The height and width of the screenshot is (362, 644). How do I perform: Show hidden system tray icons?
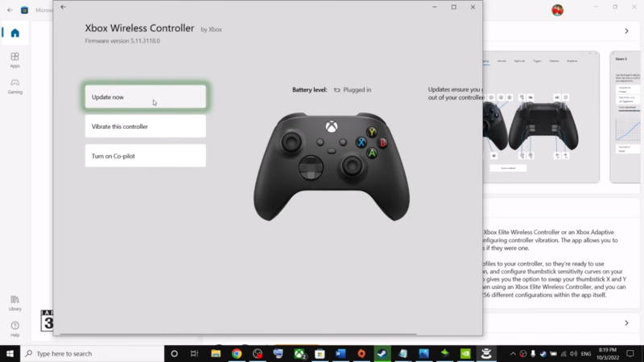tap(513, 353)
